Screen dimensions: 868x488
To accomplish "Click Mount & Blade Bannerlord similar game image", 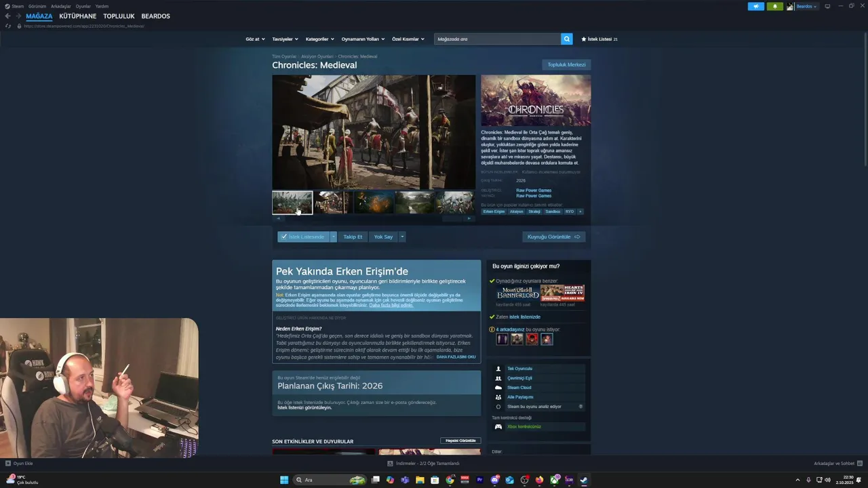I will tap(517, 293).
